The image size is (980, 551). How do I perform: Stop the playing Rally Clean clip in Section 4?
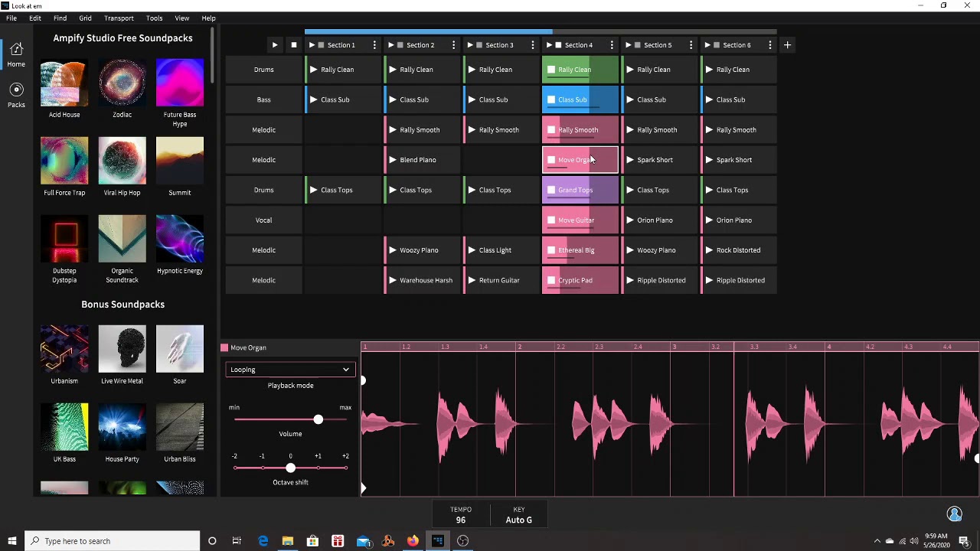click(x=551, y=70)
